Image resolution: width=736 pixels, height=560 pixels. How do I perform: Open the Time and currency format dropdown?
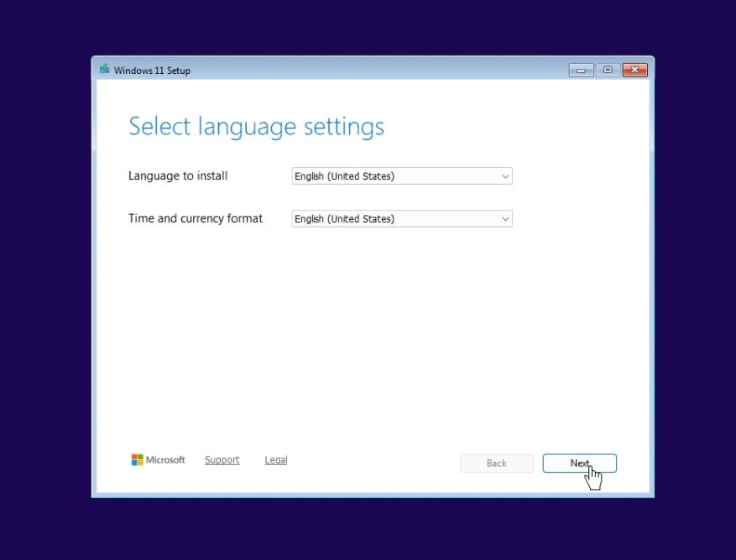(x=401, y=218)
